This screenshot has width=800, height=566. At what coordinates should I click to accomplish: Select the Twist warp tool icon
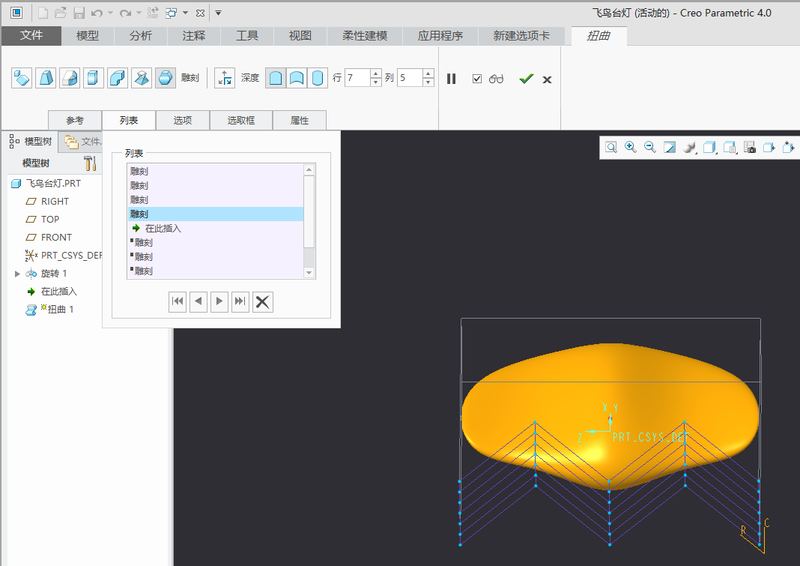coord(141,78)
